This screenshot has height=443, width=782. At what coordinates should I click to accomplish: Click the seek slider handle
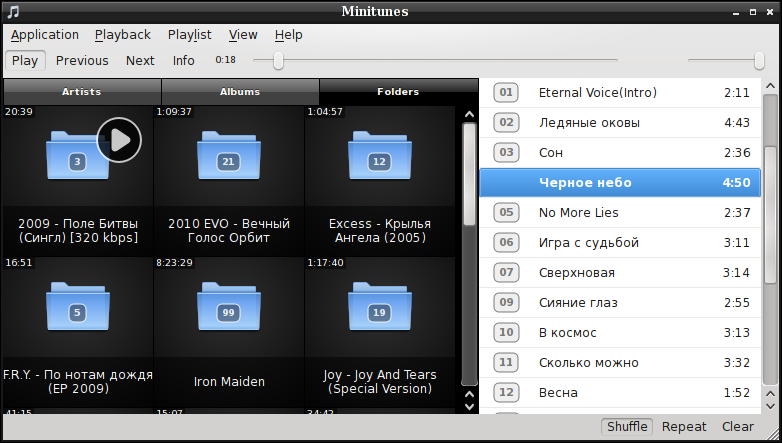point(278,60)
